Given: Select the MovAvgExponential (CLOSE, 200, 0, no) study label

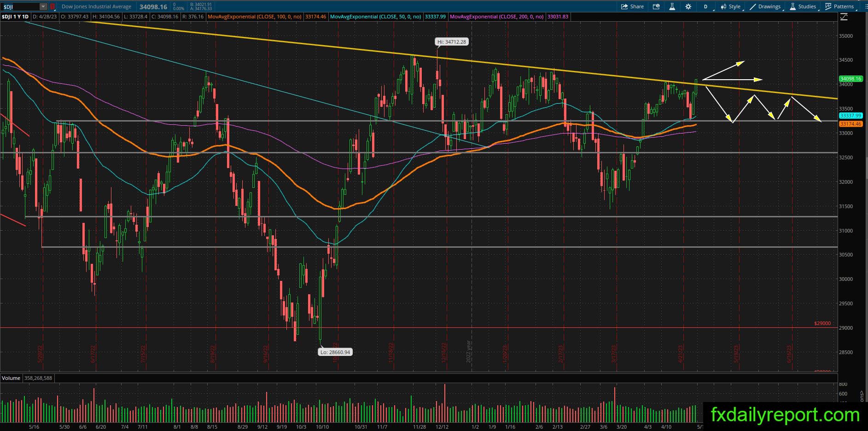Looking at the screenshot, I should coord(497,17).
